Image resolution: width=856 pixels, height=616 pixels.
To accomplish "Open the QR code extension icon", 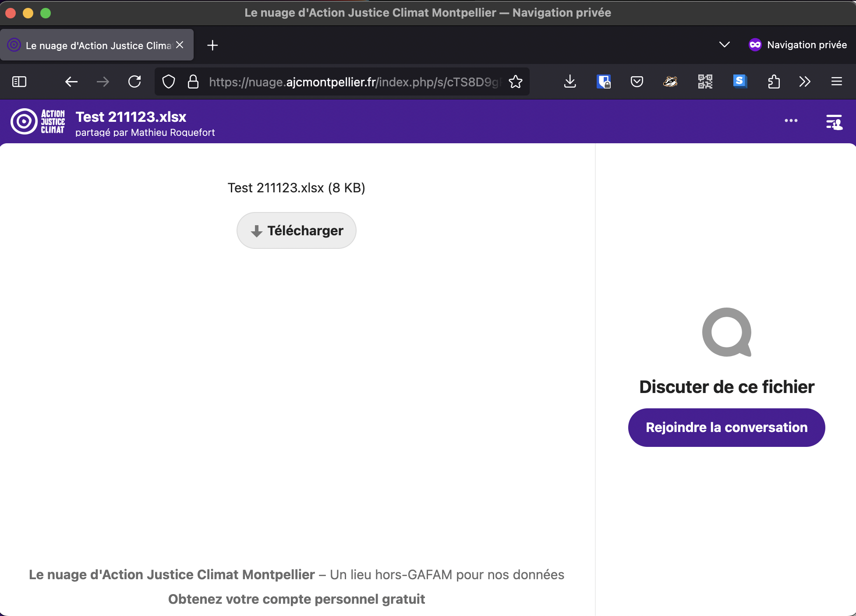I will (705, 81).
